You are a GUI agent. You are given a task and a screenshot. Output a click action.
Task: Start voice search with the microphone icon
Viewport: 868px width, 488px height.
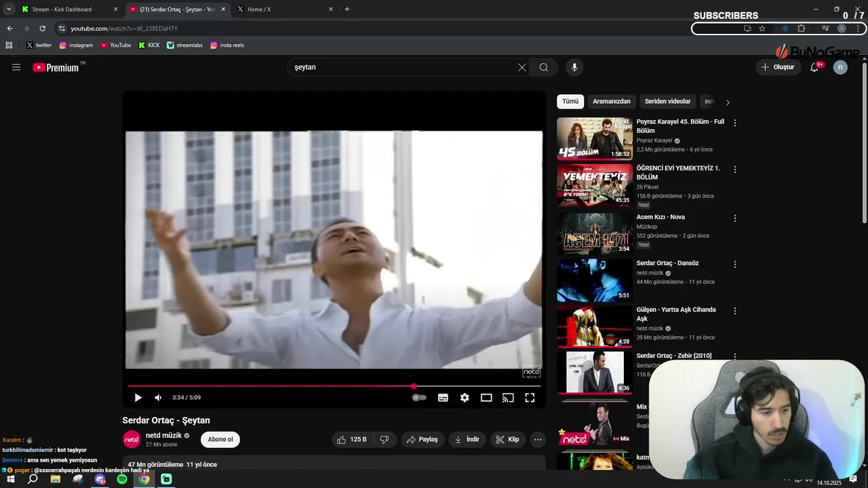click(574, 67)
